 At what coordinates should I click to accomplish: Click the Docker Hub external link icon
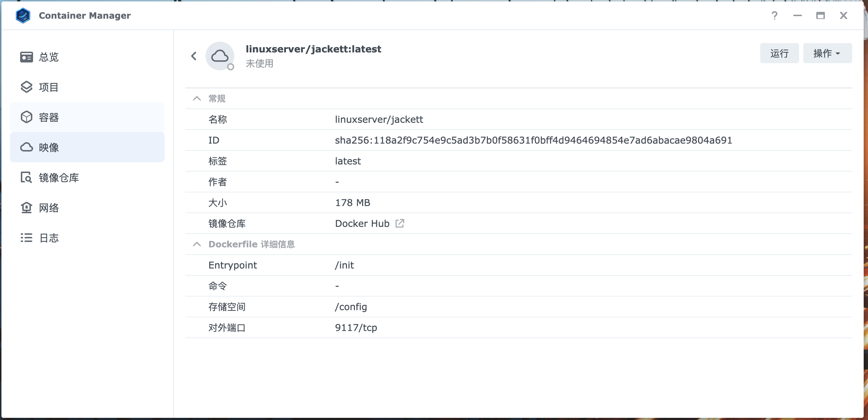400,223
